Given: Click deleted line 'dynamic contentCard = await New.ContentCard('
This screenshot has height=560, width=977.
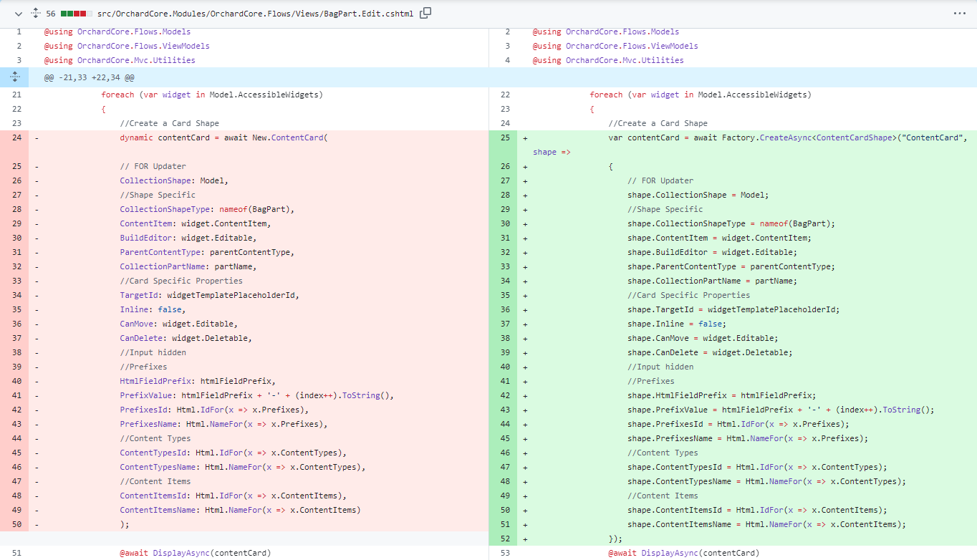Looking at the screenshot, I should (x=223, y=137).
